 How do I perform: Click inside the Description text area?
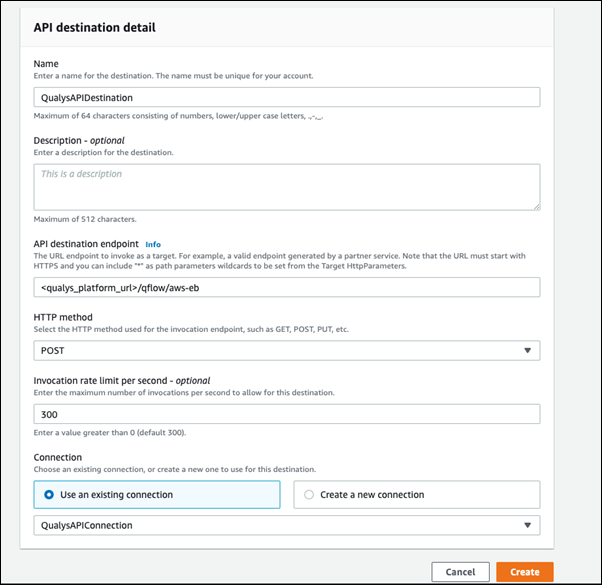point(286,187)
